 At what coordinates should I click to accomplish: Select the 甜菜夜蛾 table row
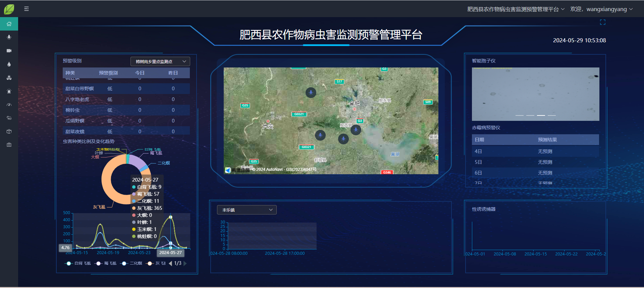(x=126, y=131)
